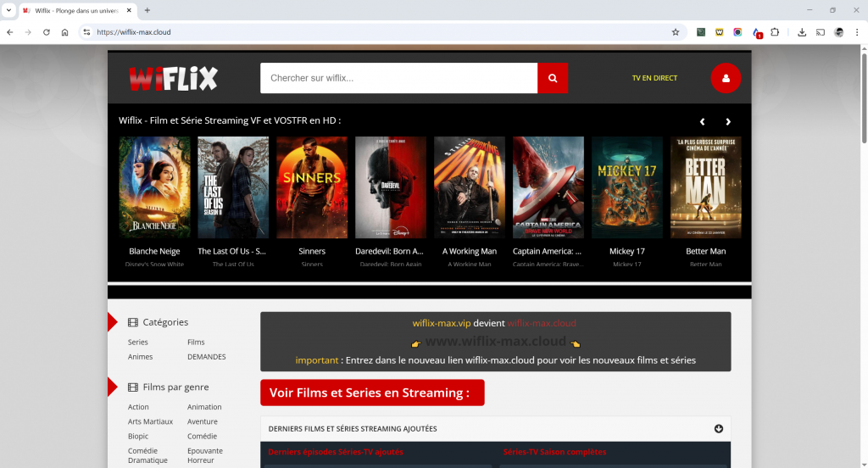Click the browser home icon
Image resolution: width=868 pixels, height=468 pixels.
[x=64, y=32]
